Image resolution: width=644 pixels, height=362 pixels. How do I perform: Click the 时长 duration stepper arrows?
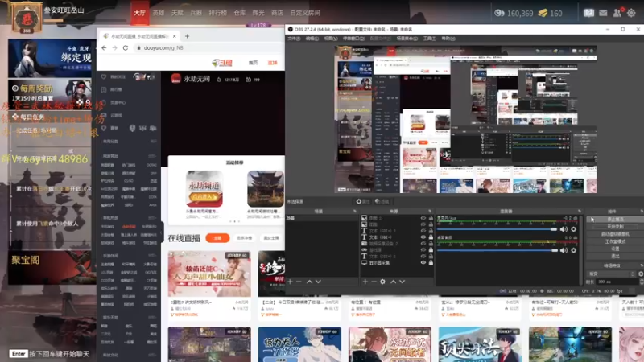click(641, 282)
